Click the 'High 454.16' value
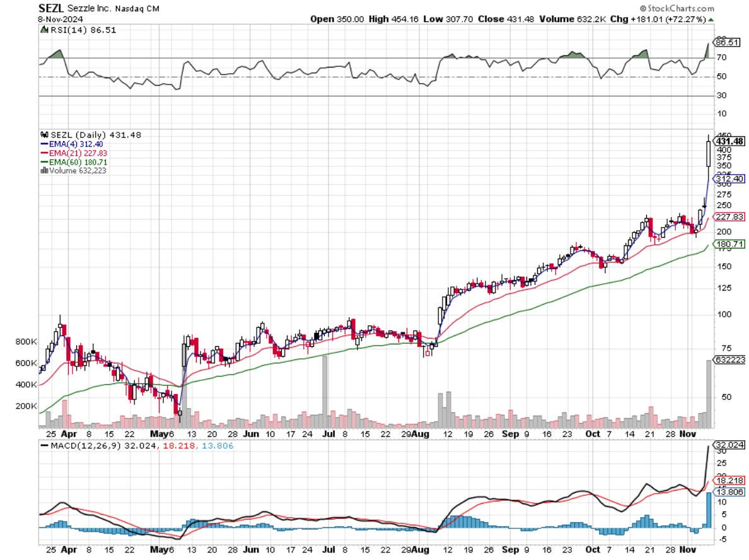Image resolution: width=749 pixels, height=560 pixels. click(x=393, y=19)
